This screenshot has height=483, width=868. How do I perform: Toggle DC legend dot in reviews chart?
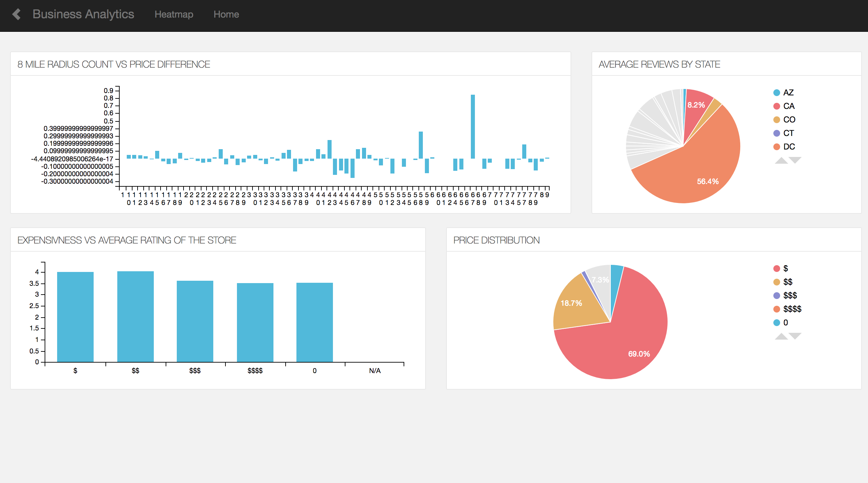[x=777, y=147]
